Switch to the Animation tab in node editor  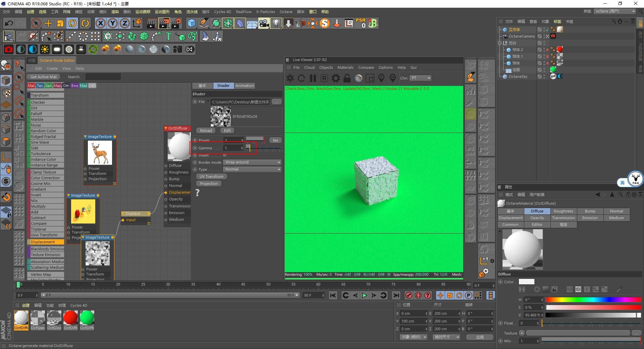click(244, 86)
